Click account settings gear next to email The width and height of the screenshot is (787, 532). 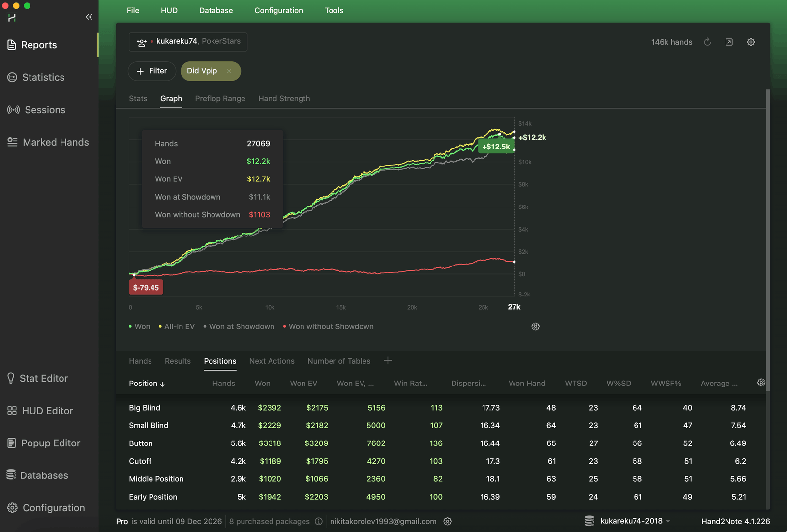448,521
